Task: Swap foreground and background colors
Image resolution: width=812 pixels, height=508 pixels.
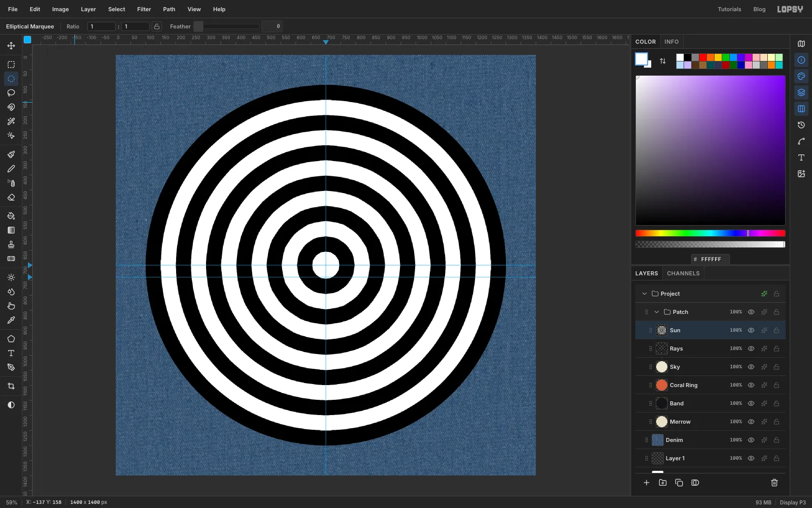Action: 663,61
